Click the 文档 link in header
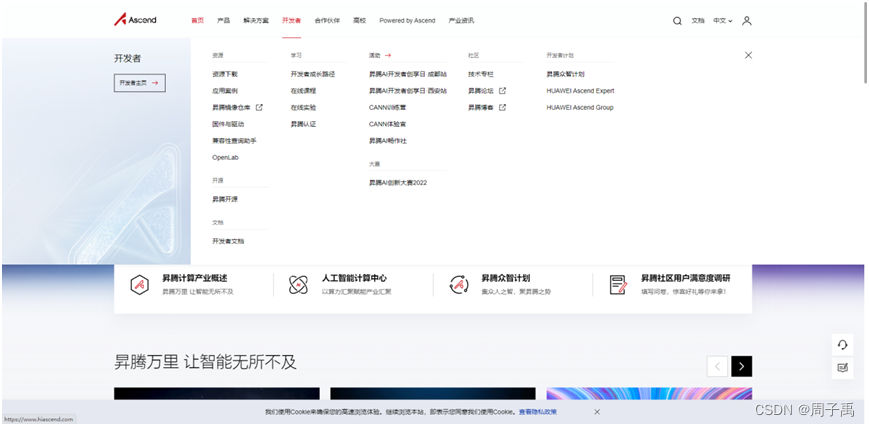 [x=698, y=20]
